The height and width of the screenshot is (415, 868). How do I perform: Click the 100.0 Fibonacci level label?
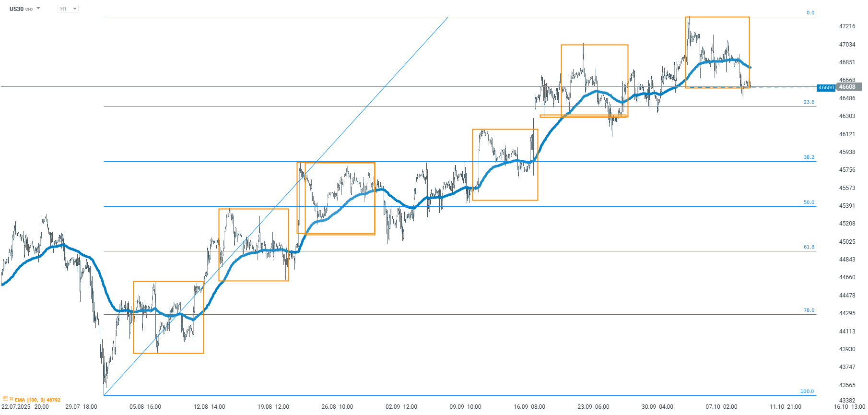pyautogui.click(x=807, y=391)
